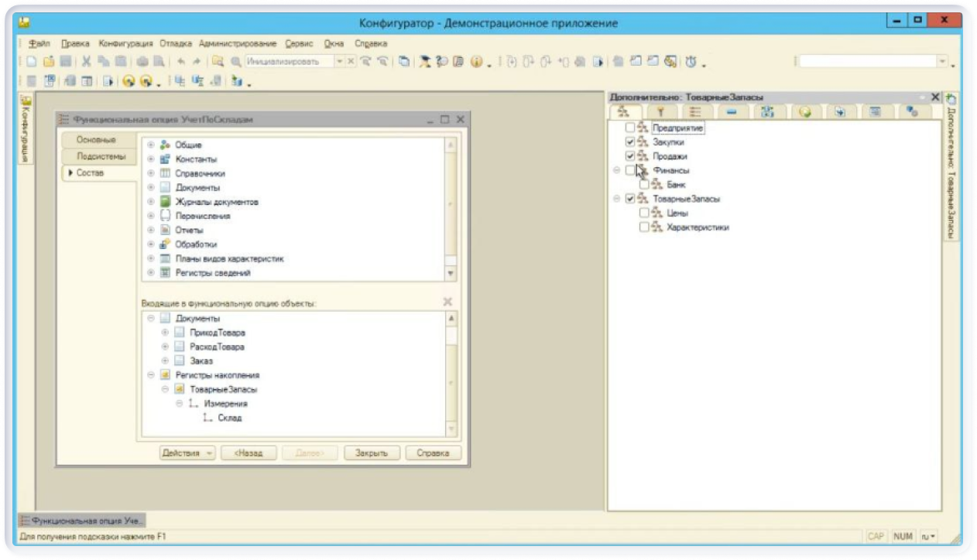The height and width of the screenshot is (560, 977).
Task: Open the key icon tab in Дополнительно panel
Action: coord(660,113)
